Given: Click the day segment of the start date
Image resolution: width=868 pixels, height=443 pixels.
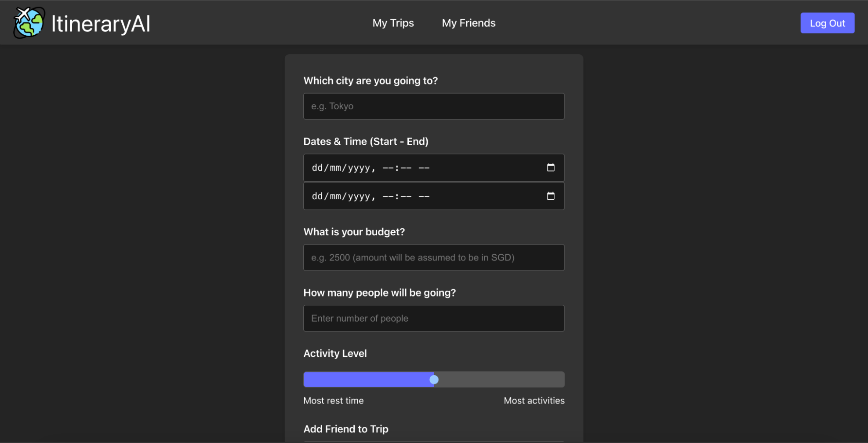Looking at the screenshot, I should click(317, 167).
